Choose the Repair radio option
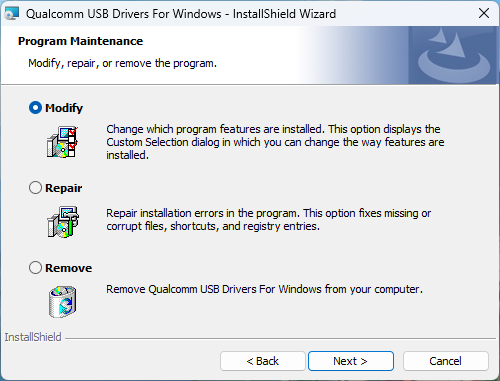500x381 pixels. [x=35, y=188]
